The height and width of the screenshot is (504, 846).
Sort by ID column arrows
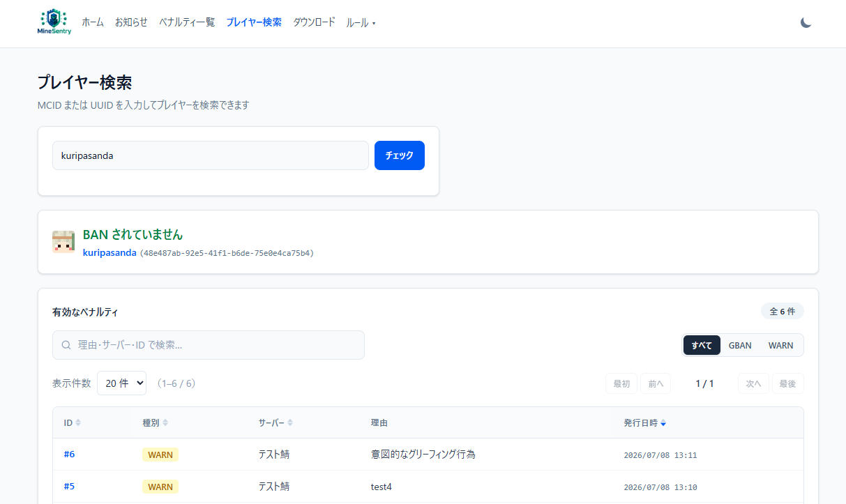[x=78, y=423]
